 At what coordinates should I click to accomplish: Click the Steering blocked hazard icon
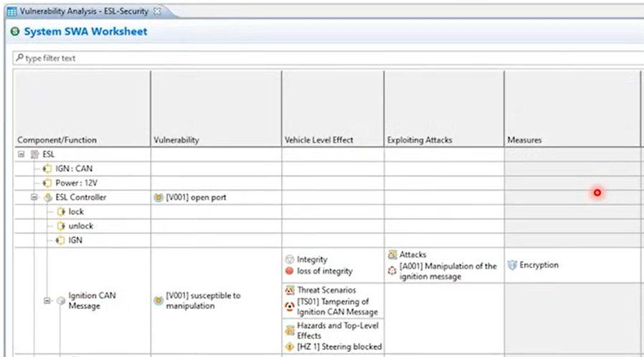coord(290,347)
